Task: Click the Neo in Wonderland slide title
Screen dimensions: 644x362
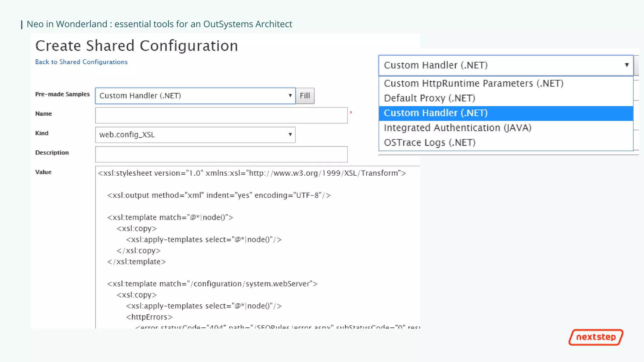Action: 159,24
